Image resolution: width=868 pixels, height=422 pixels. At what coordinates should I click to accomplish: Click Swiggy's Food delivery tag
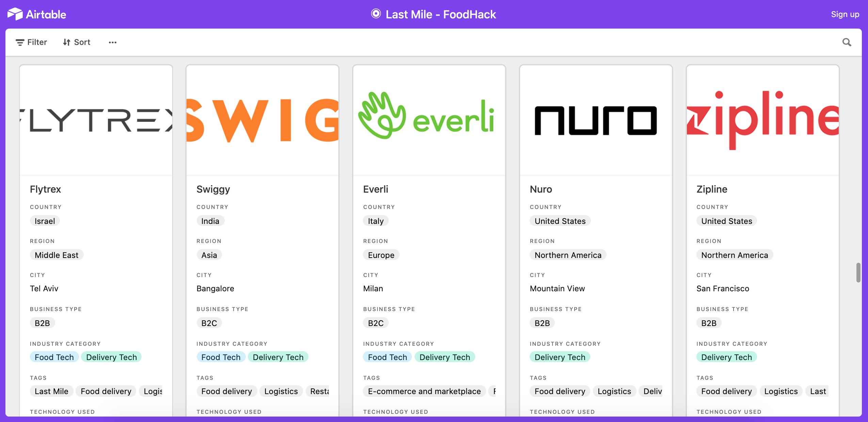click(x=226, y=391)
